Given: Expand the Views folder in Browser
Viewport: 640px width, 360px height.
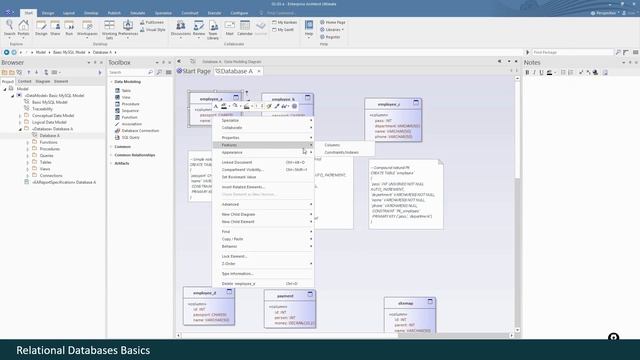Looking at the screenshot, I should click(x=27, y=169).
